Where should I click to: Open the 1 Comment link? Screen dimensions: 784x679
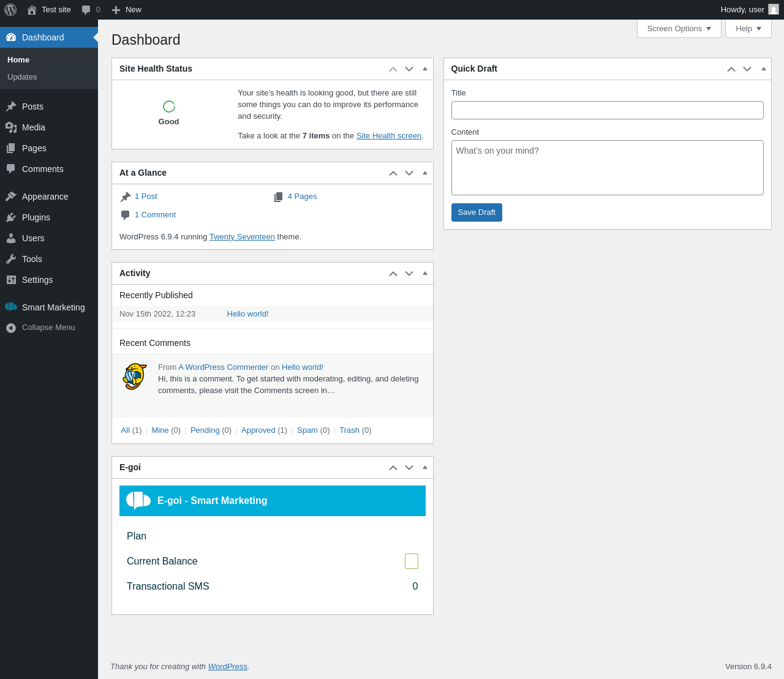click(155, 215)
